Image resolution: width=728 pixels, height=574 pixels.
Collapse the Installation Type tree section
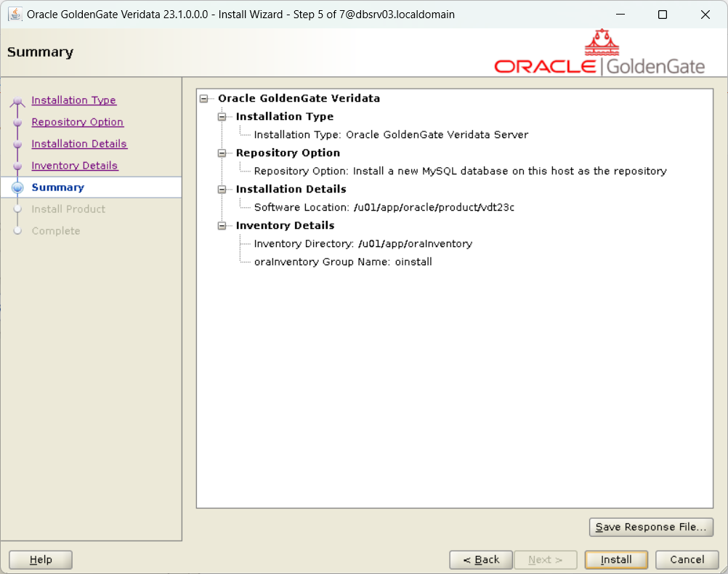pyautogui.click(x=222, y=116)
